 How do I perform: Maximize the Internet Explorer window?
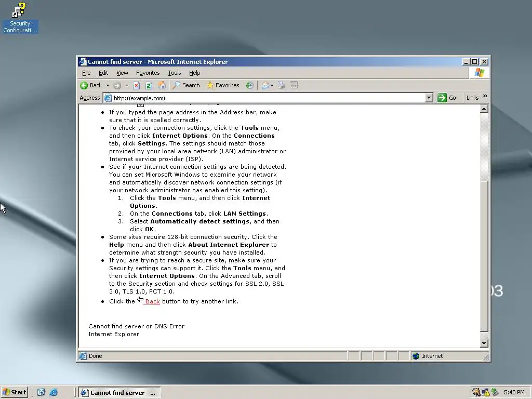[x=475, y=62]
